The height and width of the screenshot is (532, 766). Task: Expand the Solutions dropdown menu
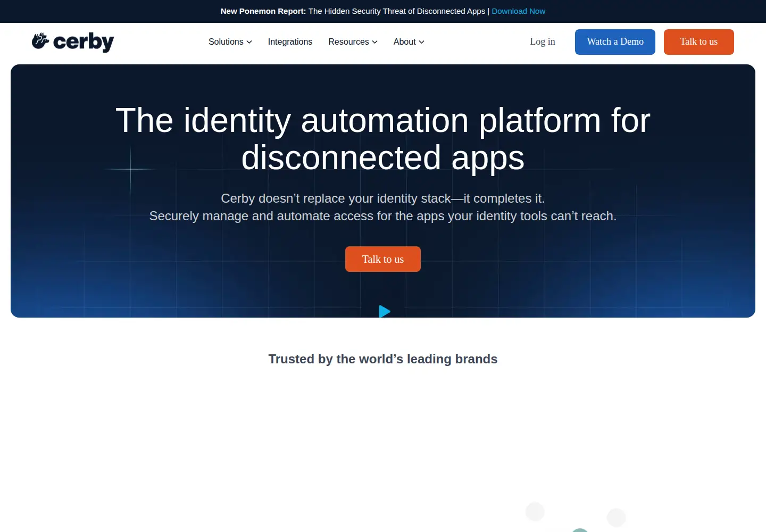[230, 41]
